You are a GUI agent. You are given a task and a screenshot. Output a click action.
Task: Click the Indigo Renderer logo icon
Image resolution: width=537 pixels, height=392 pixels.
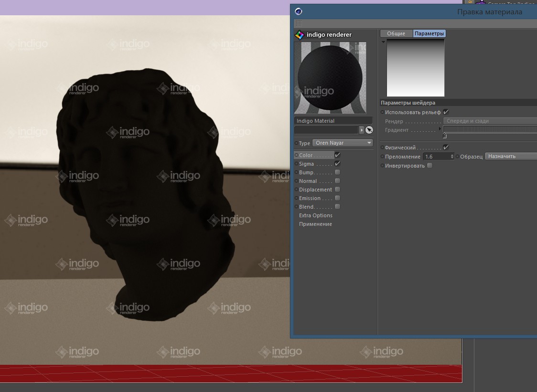(300, 35)
